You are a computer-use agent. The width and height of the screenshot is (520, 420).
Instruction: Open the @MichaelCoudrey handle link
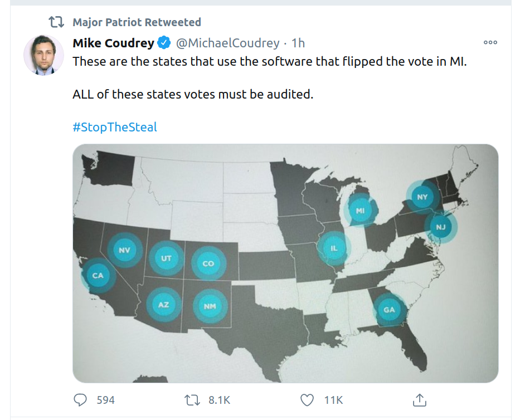(228, 43)
